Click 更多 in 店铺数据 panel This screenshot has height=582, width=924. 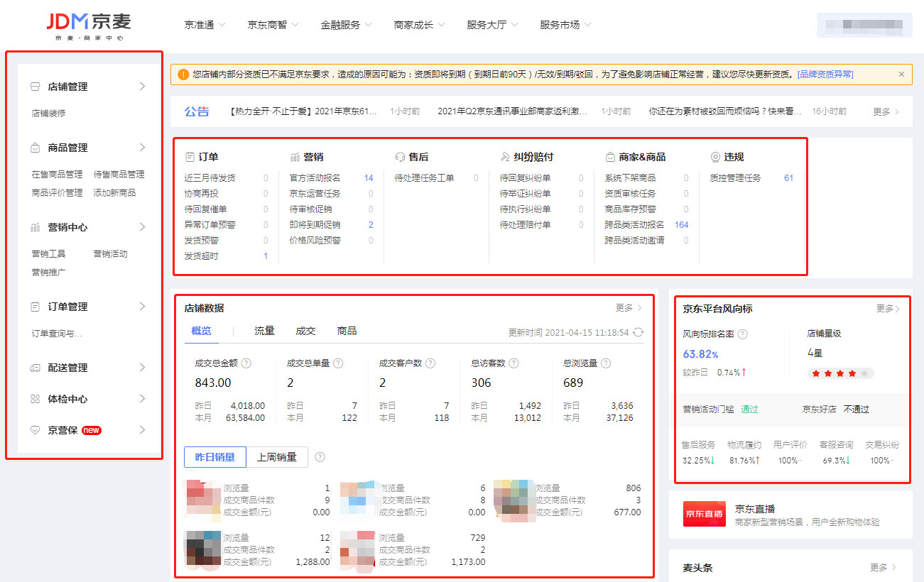point(629,308)
